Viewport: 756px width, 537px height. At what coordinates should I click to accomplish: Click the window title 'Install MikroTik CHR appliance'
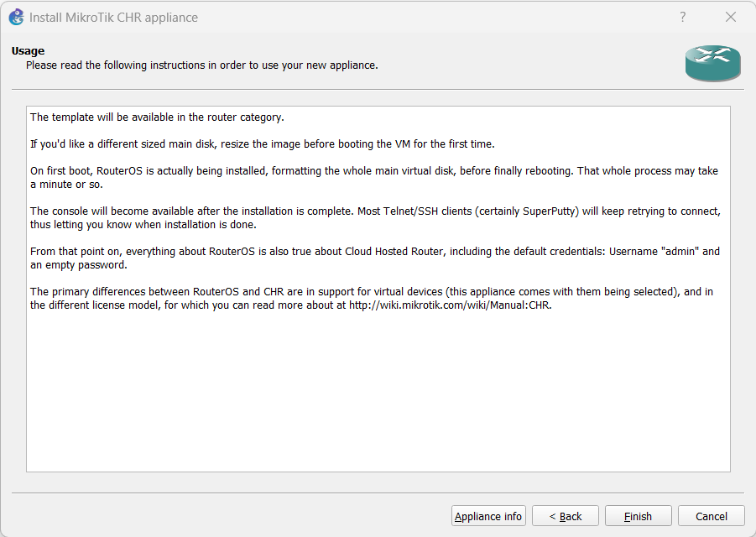point(114,18)
